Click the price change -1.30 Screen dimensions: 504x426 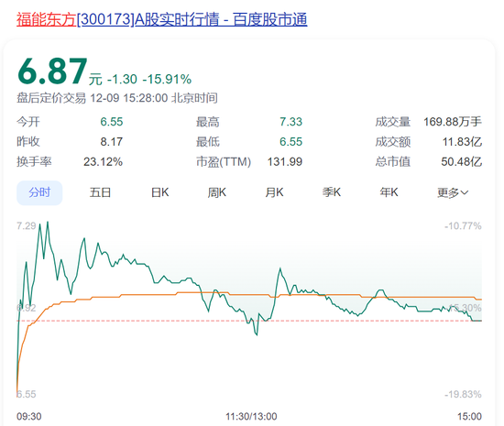tap(122, 80)
